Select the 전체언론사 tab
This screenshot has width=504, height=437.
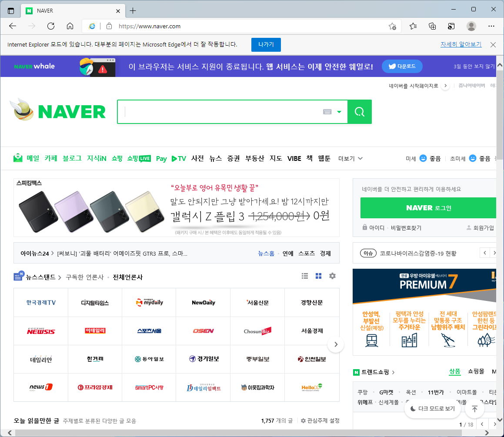click(x=127, y=277)
